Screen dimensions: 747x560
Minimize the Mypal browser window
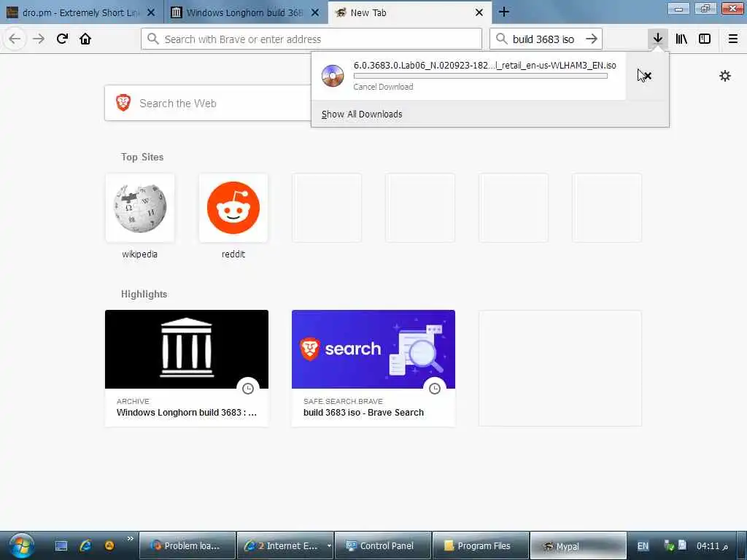coord(678,8)
